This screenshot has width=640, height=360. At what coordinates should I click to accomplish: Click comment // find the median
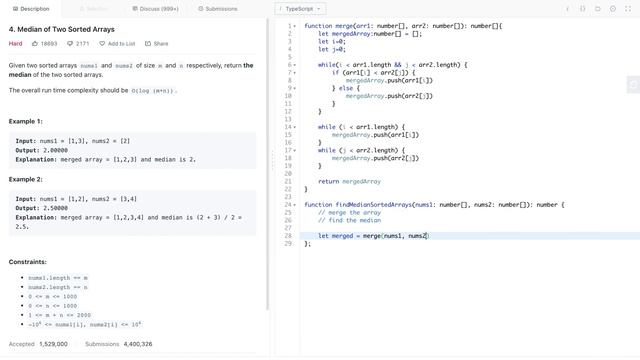click(349, 220)
